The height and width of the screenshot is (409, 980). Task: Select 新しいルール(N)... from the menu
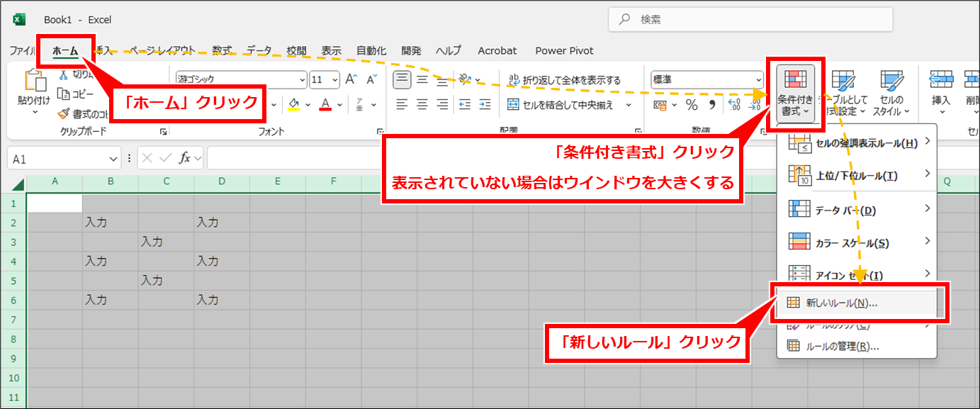[x=841, y=303]
